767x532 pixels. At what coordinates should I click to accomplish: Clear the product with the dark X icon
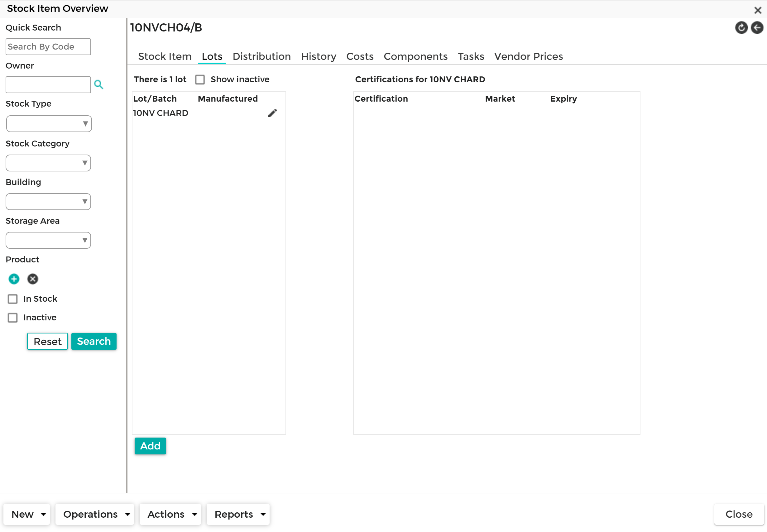[33, 279]
